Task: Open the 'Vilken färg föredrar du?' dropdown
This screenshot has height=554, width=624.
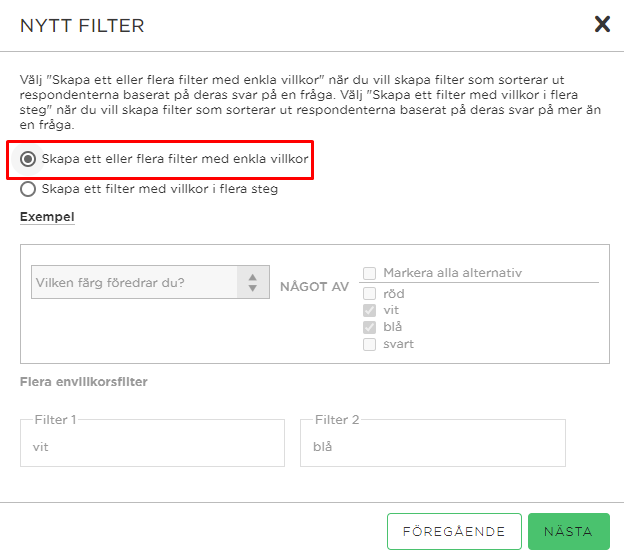Action: pyautogui.click(x=150, y=282)
